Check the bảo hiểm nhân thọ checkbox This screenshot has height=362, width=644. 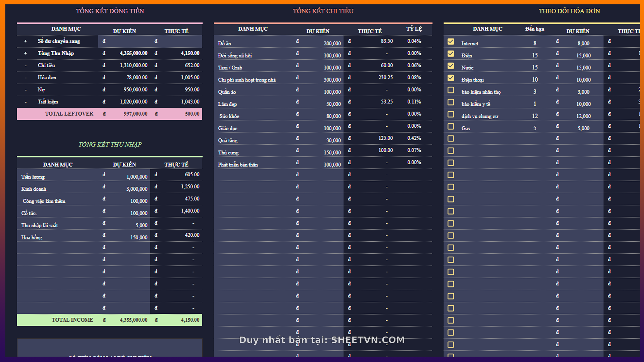(451, 90)
